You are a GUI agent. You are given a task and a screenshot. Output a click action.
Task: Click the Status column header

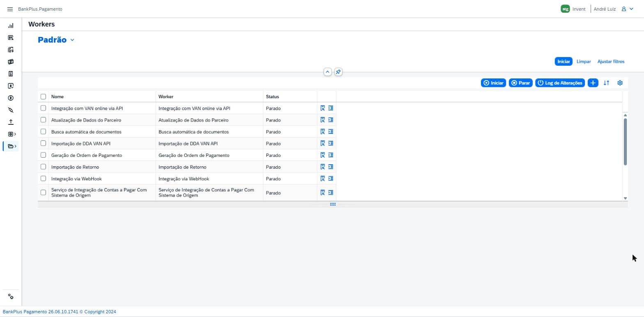290,96
